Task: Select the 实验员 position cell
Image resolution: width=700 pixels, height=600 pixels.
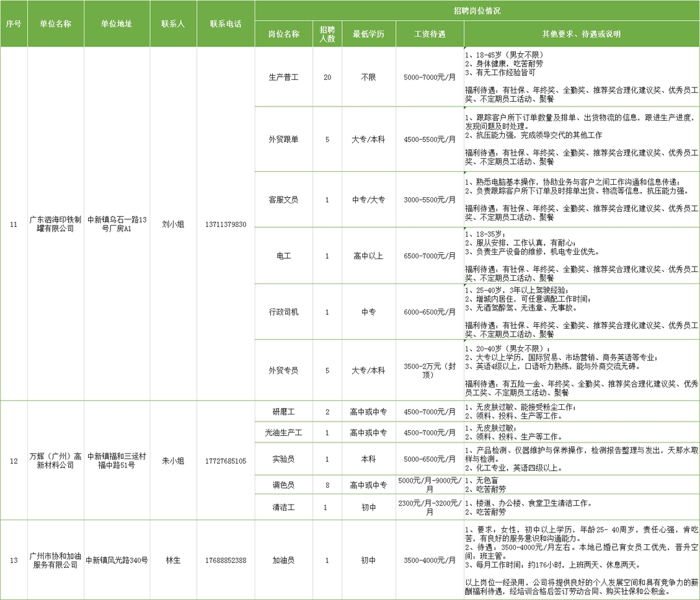Action: tap(283, 459)
